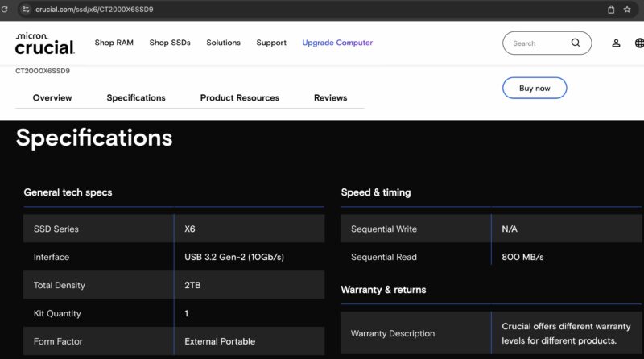Reload the page with the browser refresh icon
Viewport: 644px width, 359px height.
(x=6, y=10)
